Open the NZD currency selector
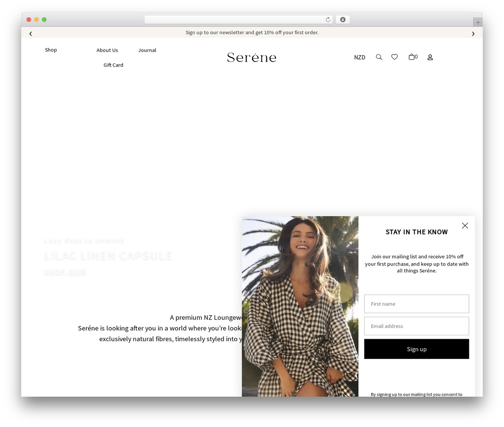504x427 pixels. 359,57
